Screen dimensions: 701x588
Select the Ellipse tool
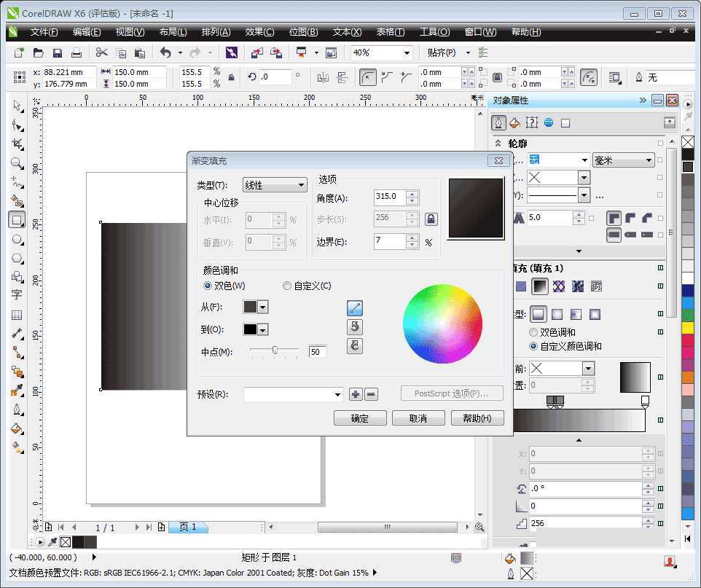(17, 240)
